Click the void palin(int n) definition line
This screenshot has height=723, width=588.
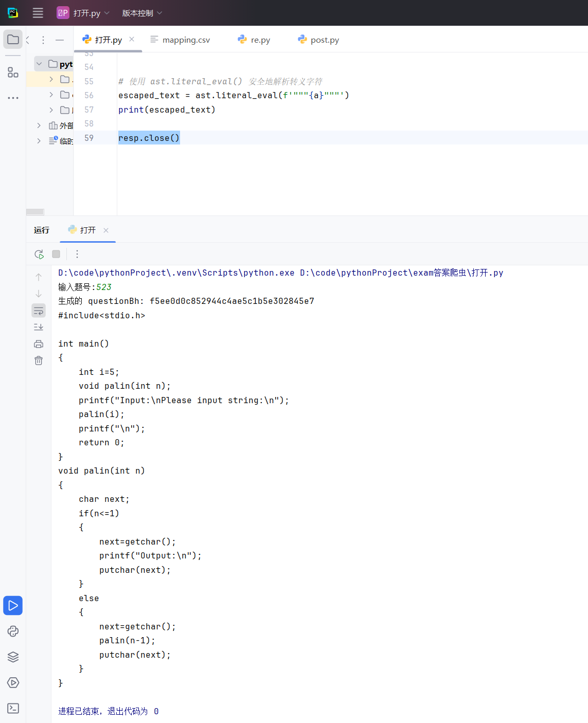coord(101,471)
